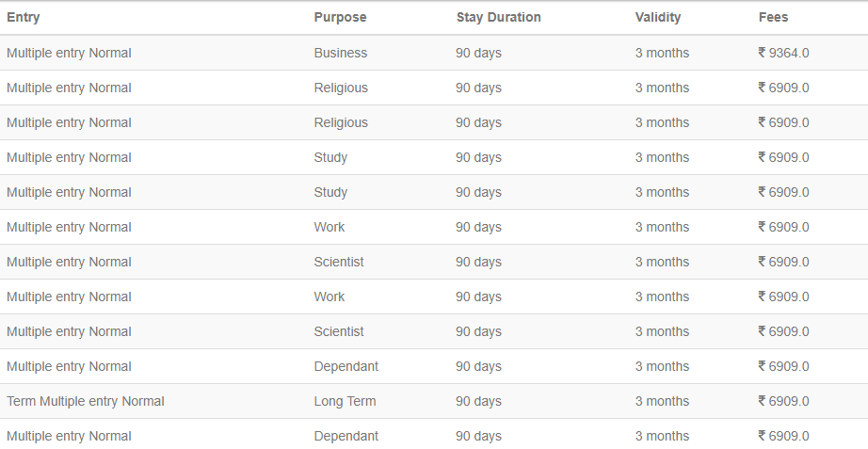Select the first Work purpose row
Viewport: 868px width, 449px height.
click(x=434, y=227)
